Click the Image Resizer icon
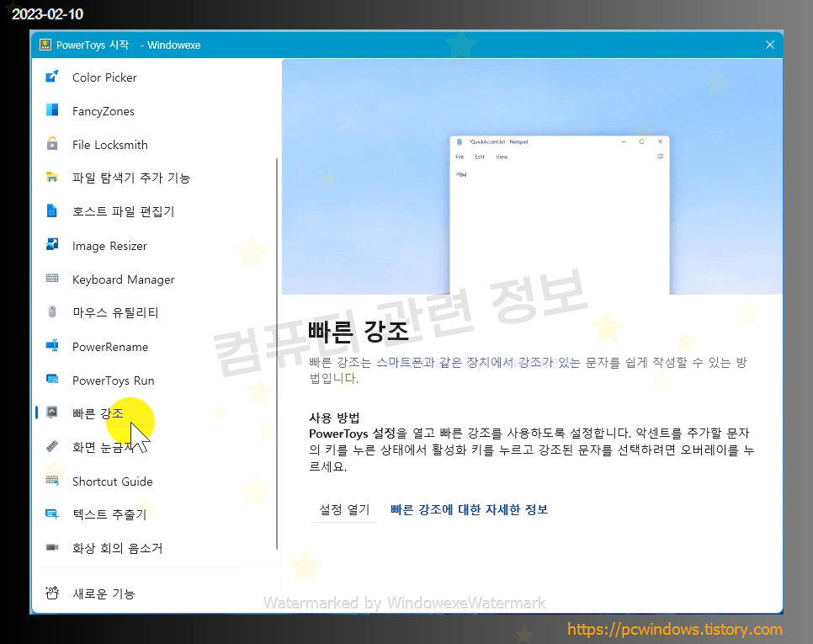This screenshot has height=644, width=813. [52, 244]
